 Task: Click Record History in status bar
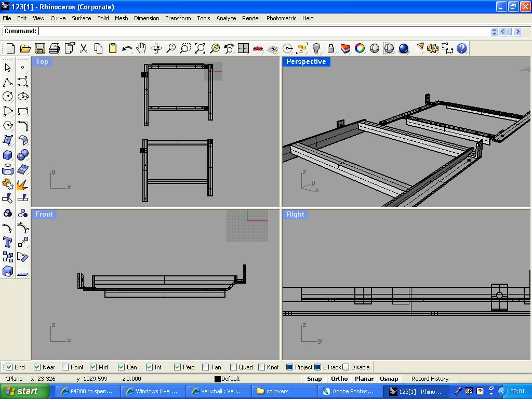coord(430,379)
